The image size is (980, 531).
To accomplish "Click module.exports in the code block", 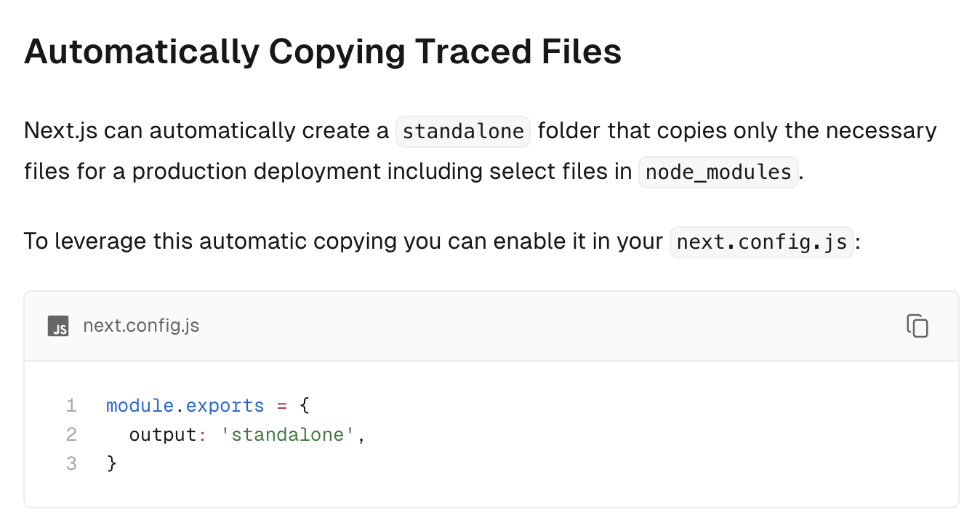I will 185,405.
